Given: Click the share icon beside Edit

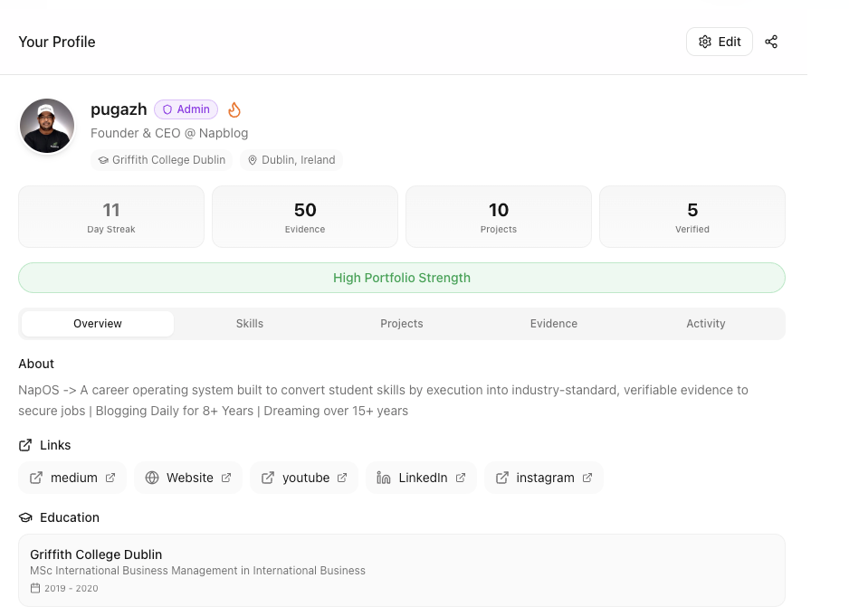Looking at the screenshot, I should 771,42.
